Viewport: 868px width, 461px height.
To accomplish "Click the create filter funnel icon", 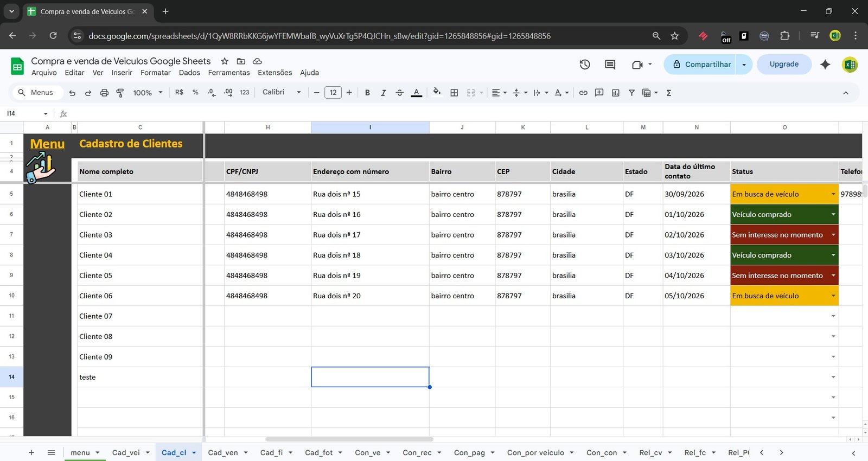I will click(x=631, y=93).
